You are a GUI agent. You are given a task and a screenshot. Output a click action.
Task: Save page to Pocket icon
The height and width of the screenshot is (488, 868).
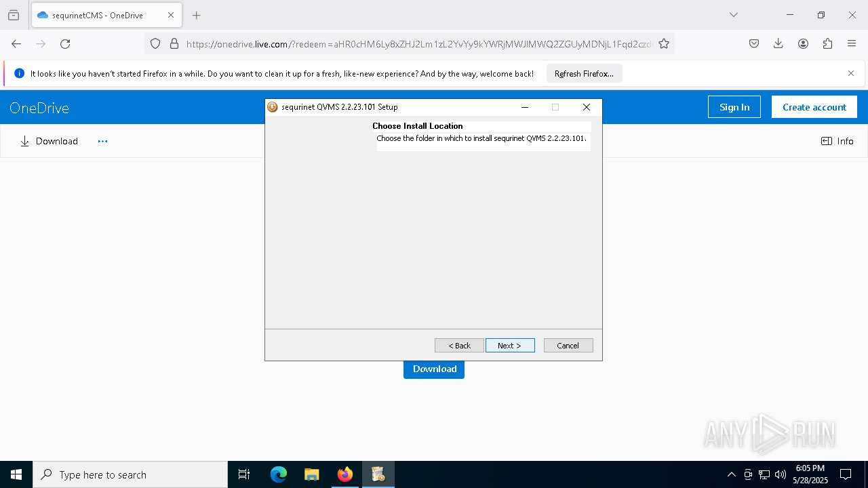pos(754,43)
